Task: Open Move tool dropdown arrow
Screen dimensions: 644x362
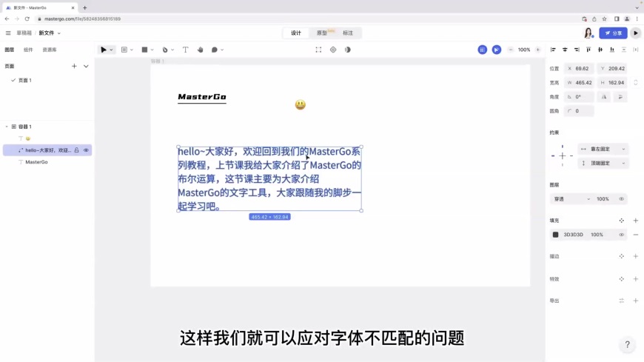Action: tap(111, 50)
